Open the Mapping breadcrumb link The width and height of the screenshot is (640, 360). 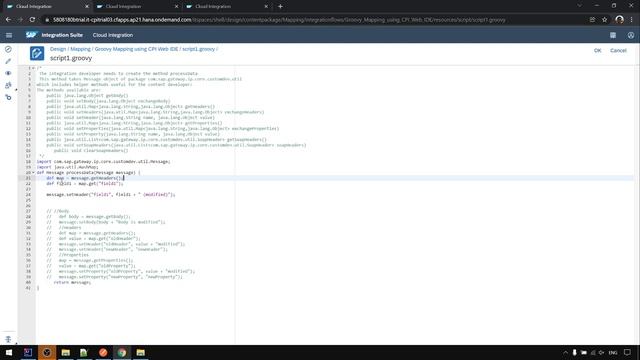point(80,49)
